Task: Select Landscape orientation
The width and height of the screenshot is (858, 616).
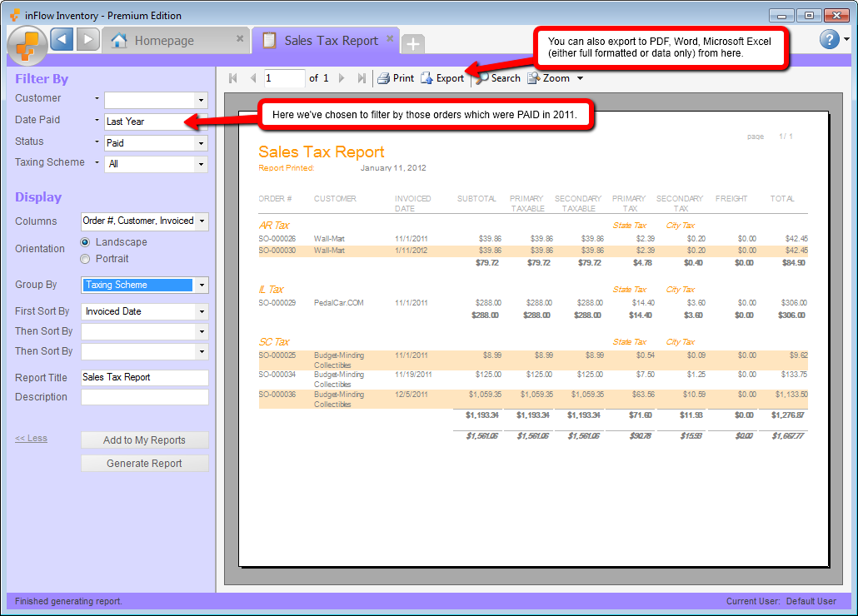Action: pyautogui.click(x=85, y=242)
